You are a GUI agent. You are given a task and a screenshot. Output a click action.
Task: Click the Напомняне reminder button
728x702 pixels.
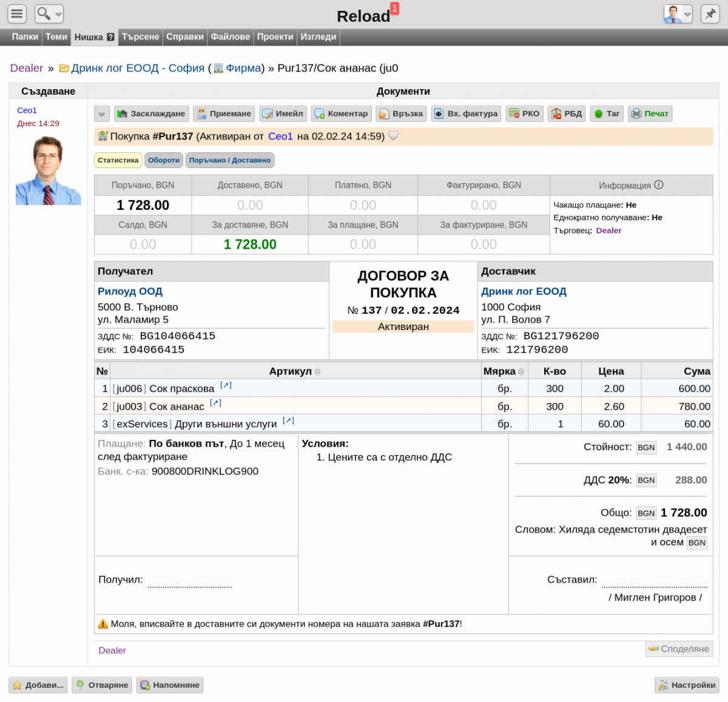[x=170, y=685]
